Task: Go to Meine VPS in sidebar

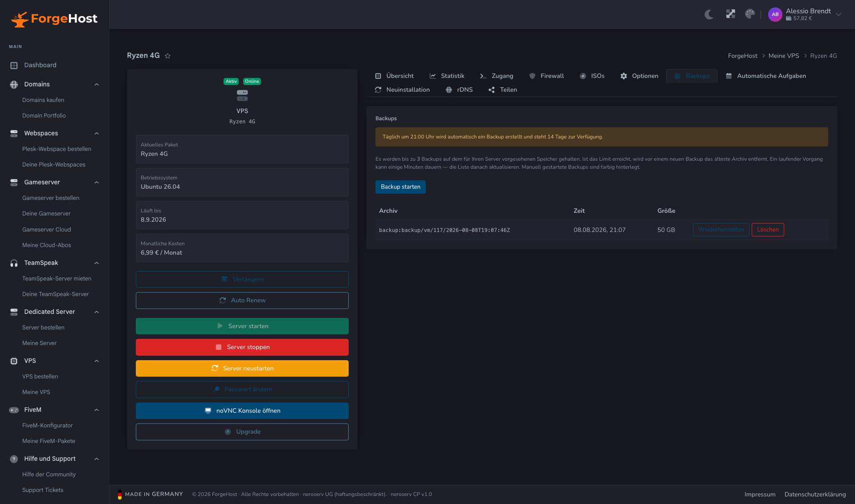Action: point(36,392)
